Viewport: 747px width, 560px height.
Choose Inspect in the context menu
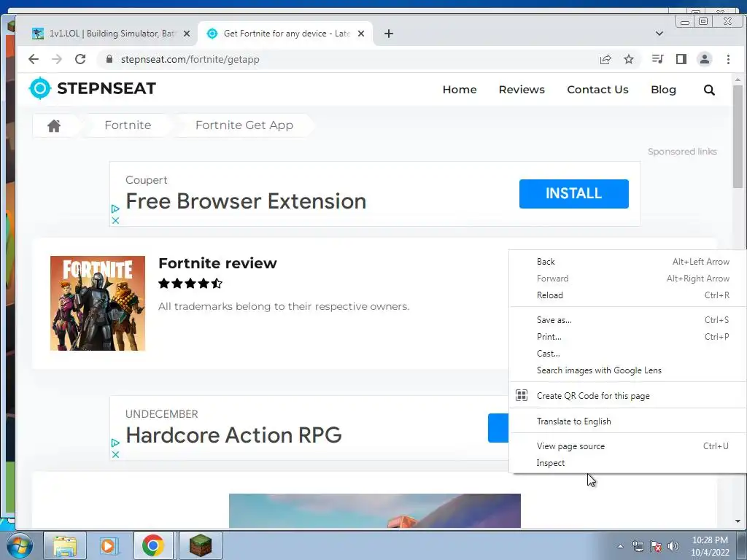click(627, 462)
